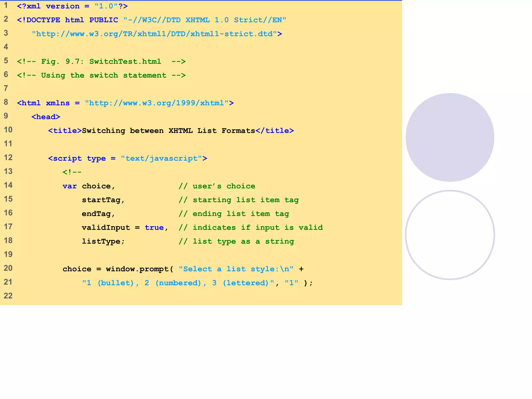The width and height of the screenshot is (532, 399).
Task: Click the '// list type as a string' comment
Action: (236, 242)
